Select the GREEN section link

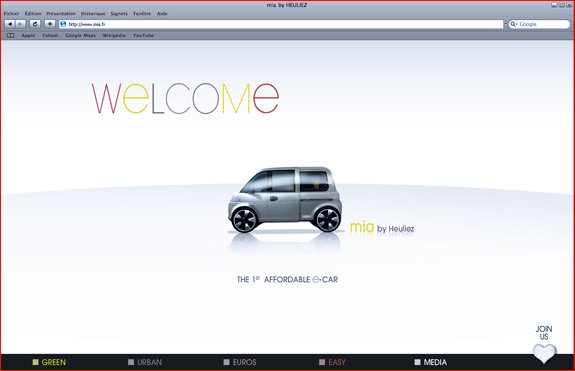(x=50, y=362)
